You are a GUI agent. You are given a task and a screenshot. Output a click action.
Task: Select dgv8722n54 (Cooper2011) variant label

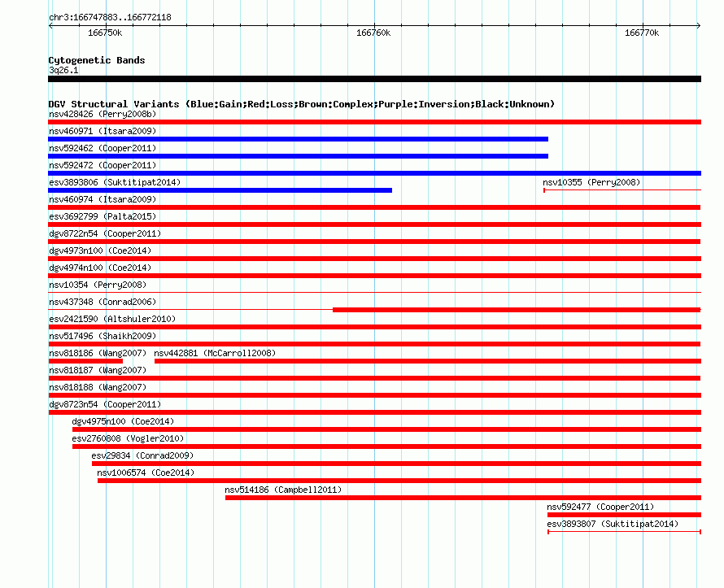pyautogui.click(x=105, y=233)
